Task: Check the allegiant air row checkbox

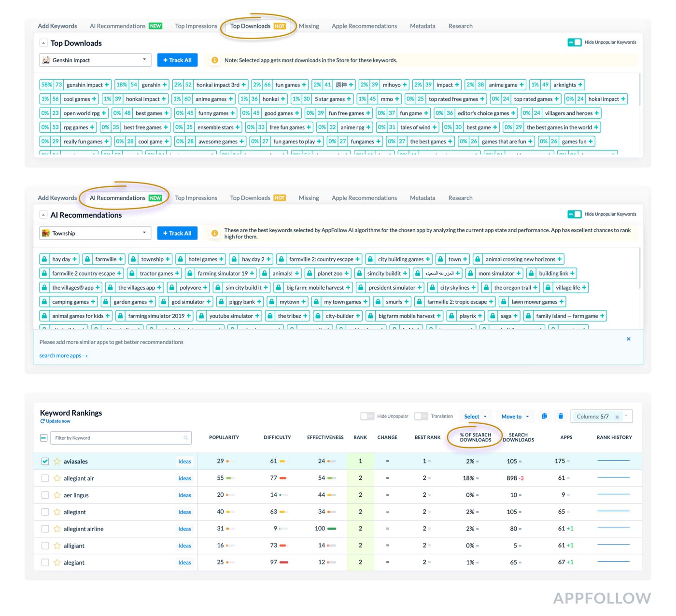Action: click(45, 478)
